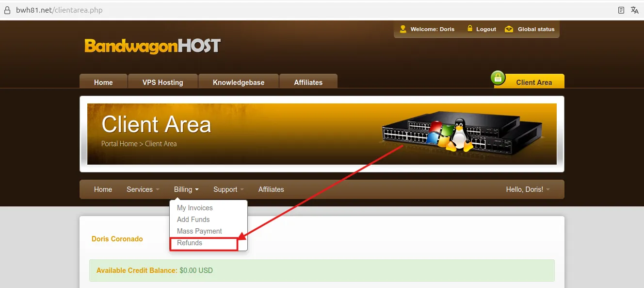Expand the Services dropdown menu
Image resolution: width=644 pixels, height=288 pixels.
tap(143, 189)
